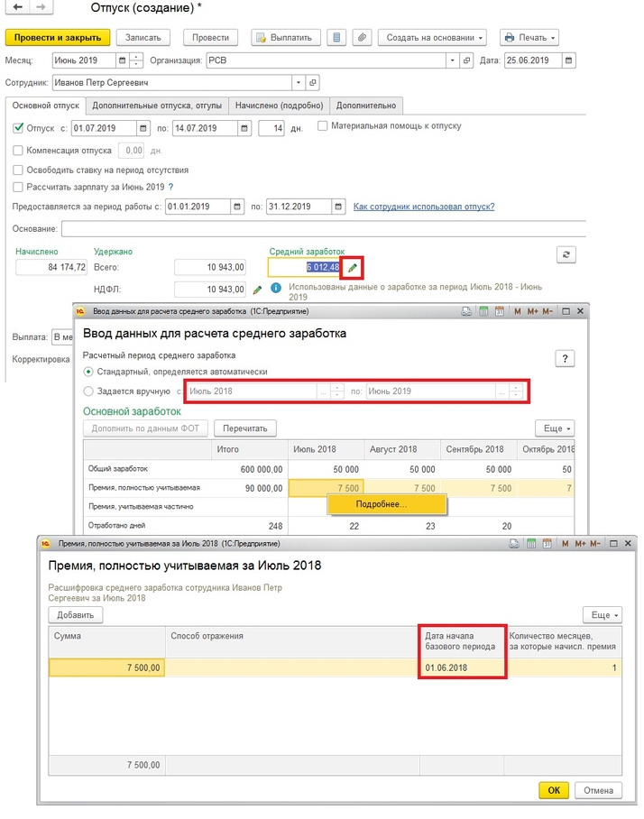
Task: Expand Создать на основании dropdown
Action: [x=436, y=38]
